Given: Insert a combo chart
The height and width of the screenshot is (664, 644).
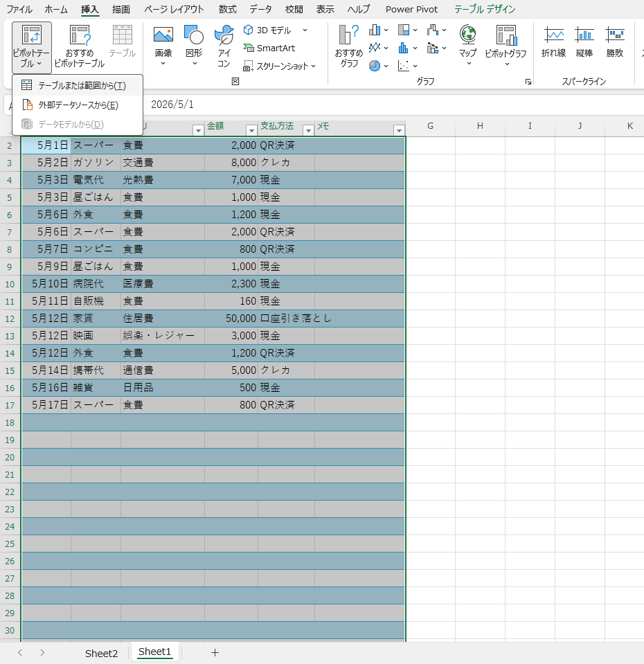Looking at the screenshot, I should pyautogui.click(x=433, y=48).
